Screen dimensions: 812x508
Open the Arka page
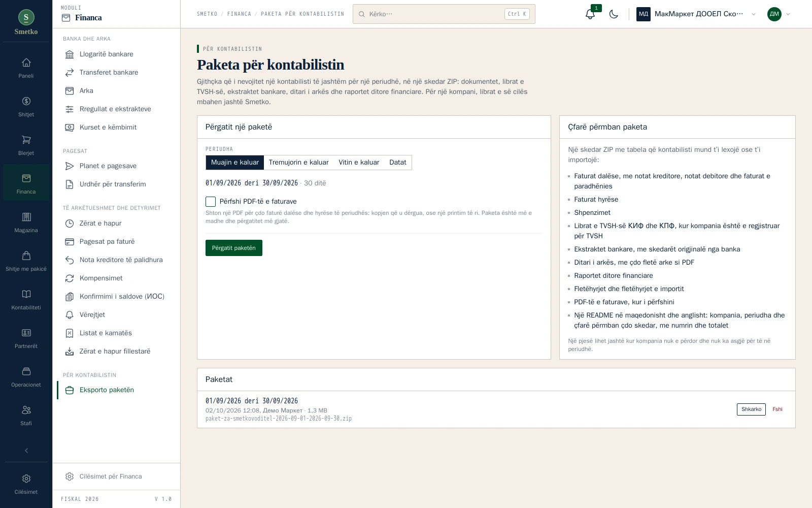(116, 91)
